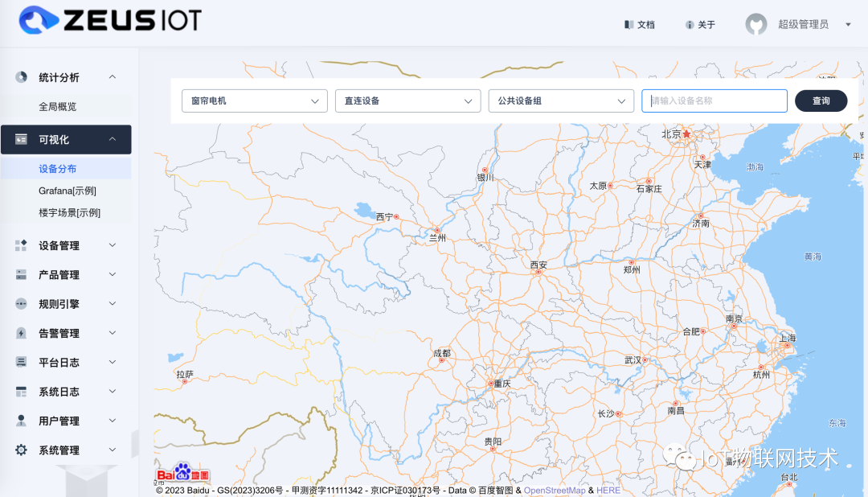Click the Zeus IoT logo

pyautogui.click(x=110, y=20)
